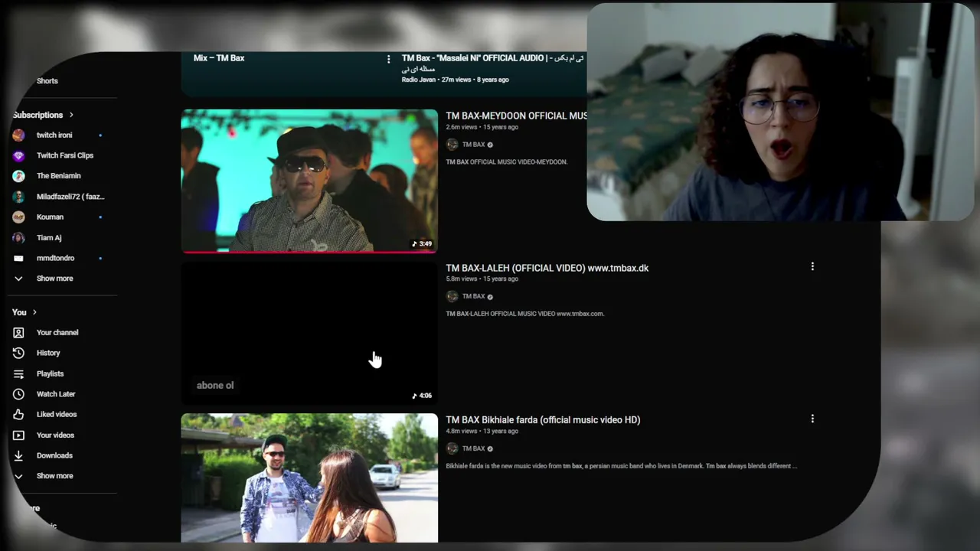Viewport: 980px width, 551px height.
Task: Open TM BAX channel avatar under MEYDOON video
Action: pyautogui.click(x=452, y=145)
